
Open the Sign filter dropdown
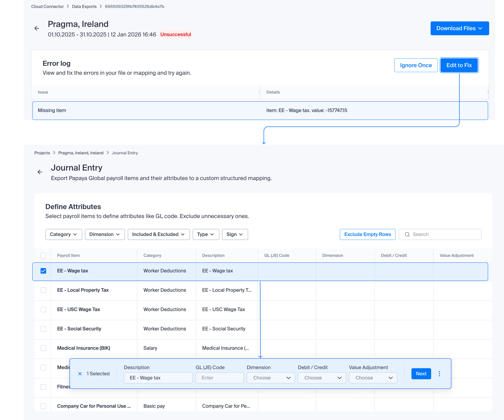[x=235, y=234]
